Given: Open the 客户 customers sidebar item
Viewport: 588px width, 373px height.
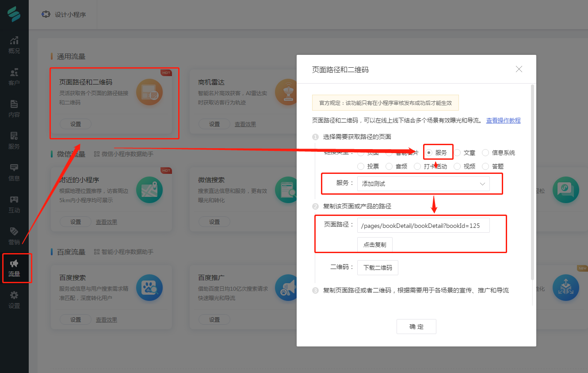Looking at the screenshot, I should (x=14, y=77).
